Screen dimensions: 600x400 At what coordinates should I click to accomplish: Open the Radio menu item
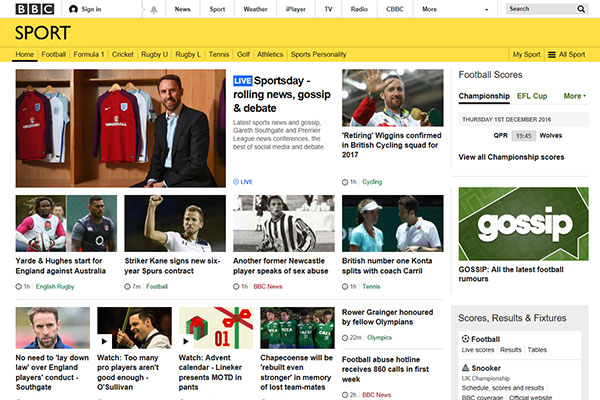(x=359, y=9)
